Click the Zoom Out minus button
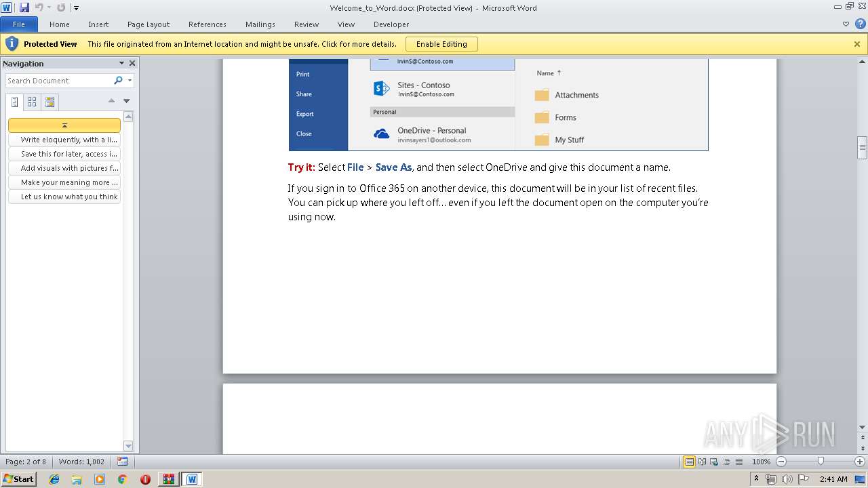868x488 pixels. [781, 462]
